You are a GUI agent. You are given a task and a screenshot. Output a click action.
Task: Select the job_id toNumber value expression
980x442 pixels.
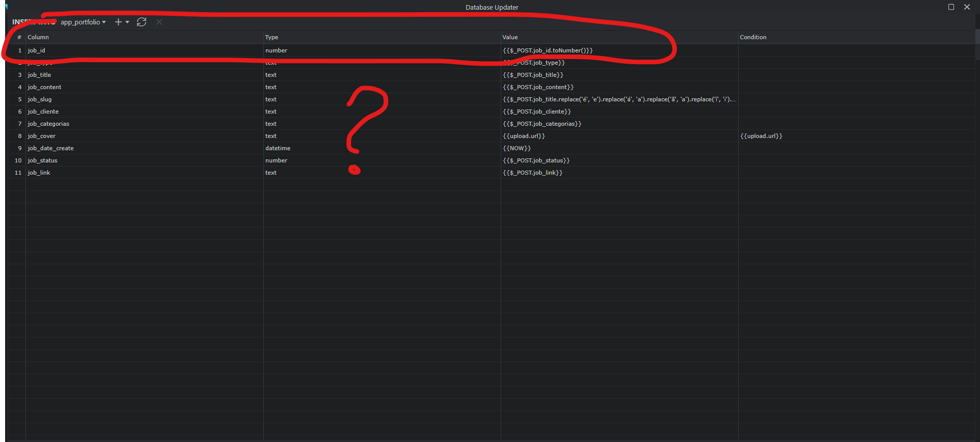(x=548, y=50)
